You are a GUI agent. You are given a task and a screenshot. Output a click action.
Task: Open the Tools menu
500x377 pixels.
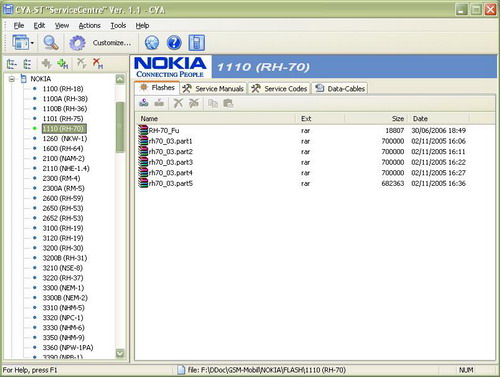pos(118,26)
